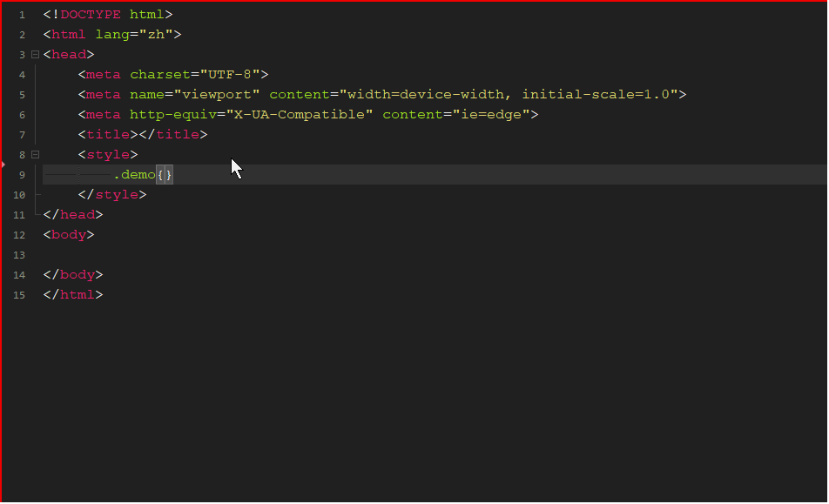Click line number 10 in gutter
The width and height of the screenshot is (829, 504).
[x=19, y=196]
